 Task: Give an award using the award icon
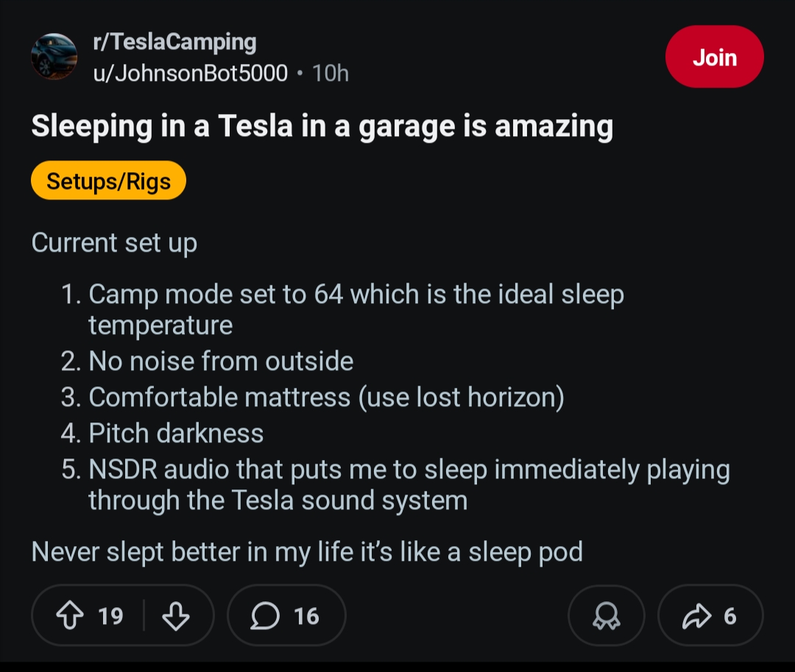(607, 616)
